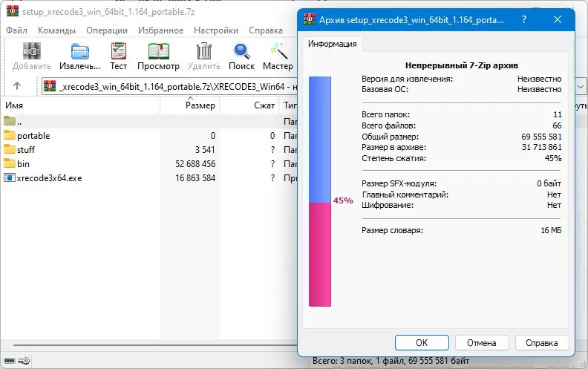The image size is (588, 369).
Task: Select the xrecode3x64.exe file icon
Action: pyautogui.click(x=10, y=177)
